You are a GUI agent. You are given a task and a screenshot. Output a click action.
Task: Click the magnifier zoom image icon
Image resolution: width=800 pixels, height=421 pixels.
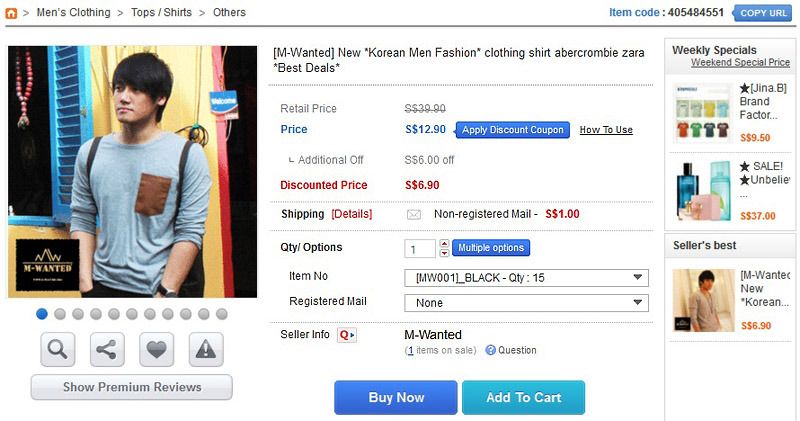point(58,349)
